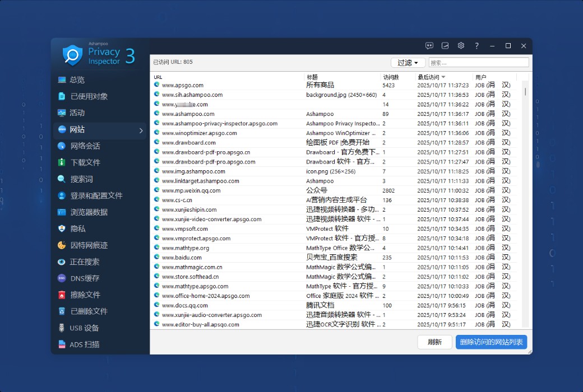Sort by 最后访问 column header
The image size is (583, 392).
pyautogui.click(x=431, y=77)
